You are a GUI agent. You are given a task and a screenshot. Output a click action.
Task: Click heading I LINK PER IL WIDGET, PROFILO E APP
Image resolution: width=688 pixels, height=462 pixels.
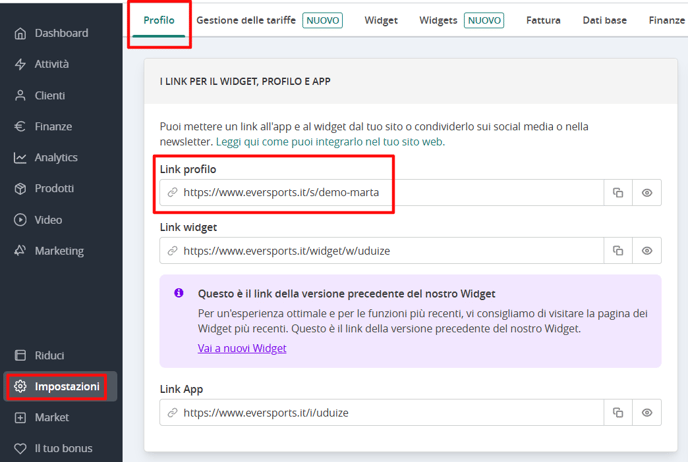pos(245,81)
